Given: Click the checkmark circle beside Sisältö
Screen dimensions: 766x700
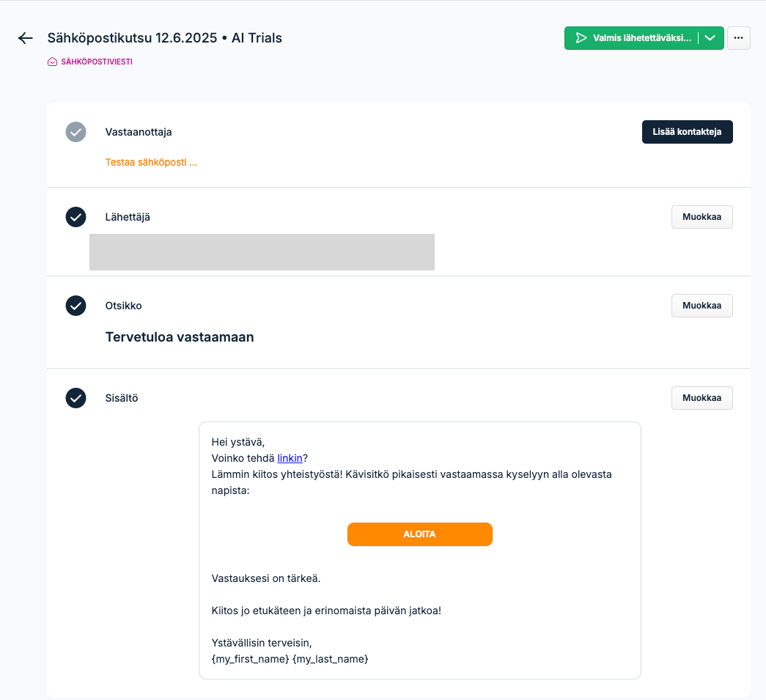Looking at the screenshot, I should tap(76, 398).
